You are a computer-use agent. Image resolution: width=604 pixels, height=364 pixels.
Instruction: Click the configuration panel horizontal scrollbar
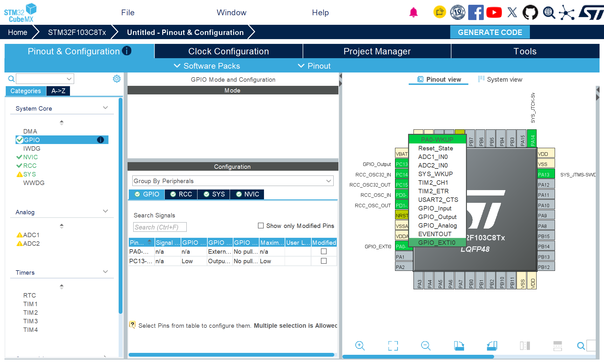click(x=231, y=354)
